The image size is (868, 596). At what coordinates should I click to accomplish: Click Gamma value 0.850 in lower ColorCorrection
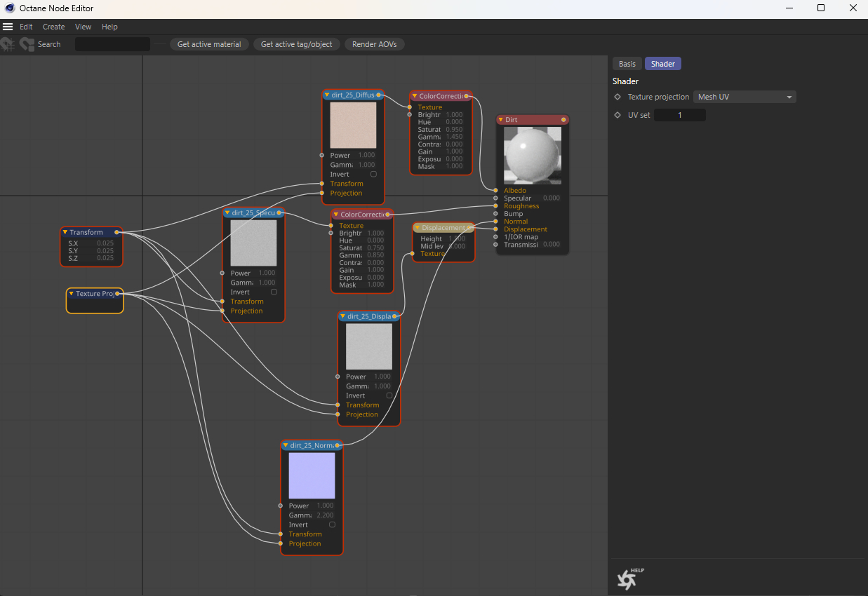(x=375, y=255)
